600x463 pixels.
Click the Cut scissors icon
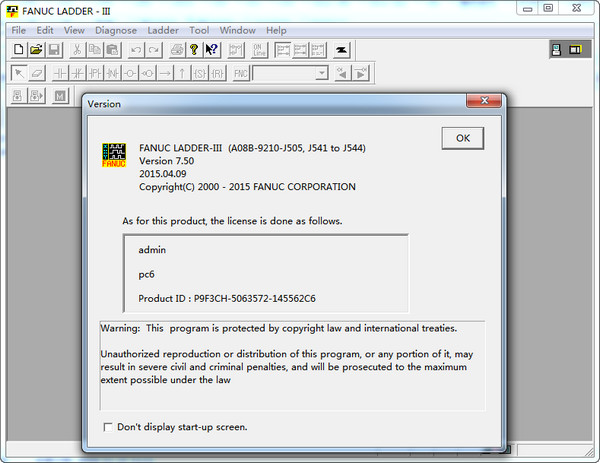pos(77,50)
